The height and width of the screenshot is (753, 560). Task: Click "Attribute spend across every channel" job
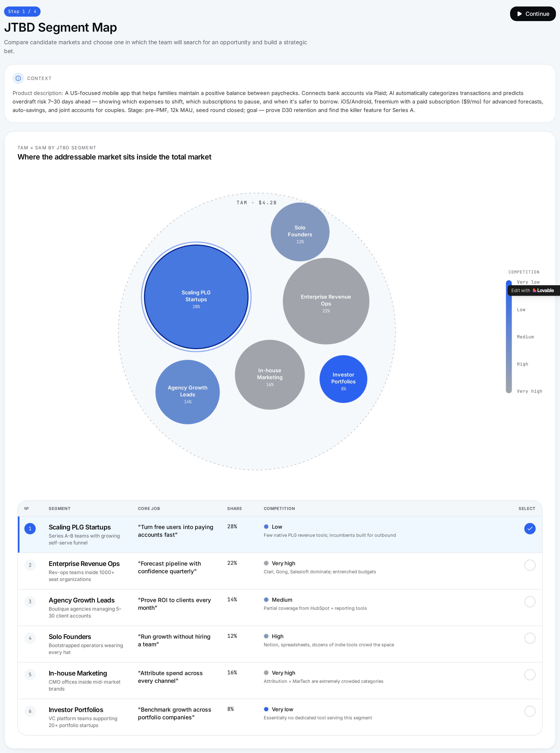pos(170,677)
